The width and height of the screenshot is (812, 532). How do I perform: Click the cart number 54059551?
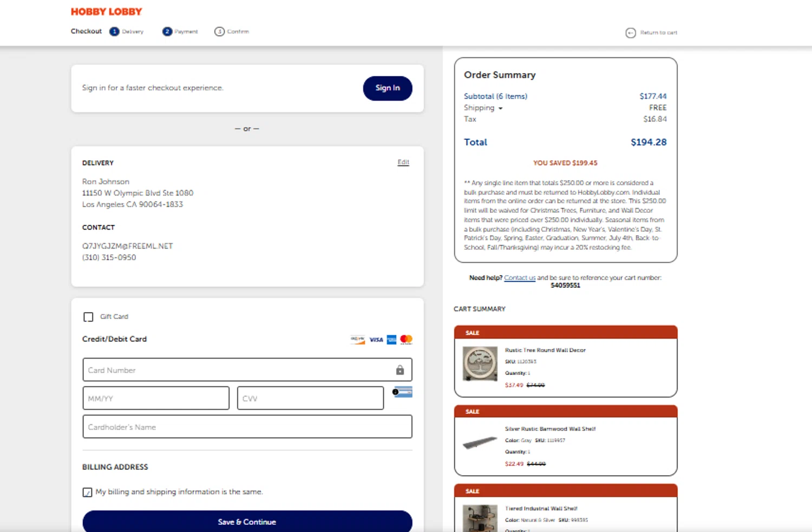[565, 286]
